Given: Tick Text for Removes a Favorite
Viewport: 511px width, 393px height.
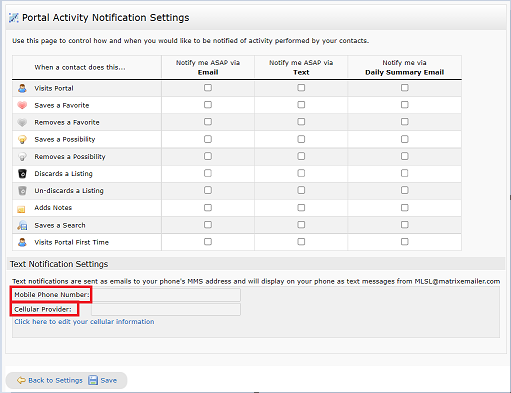Looking at the screenshot, I should coord(301,122).
